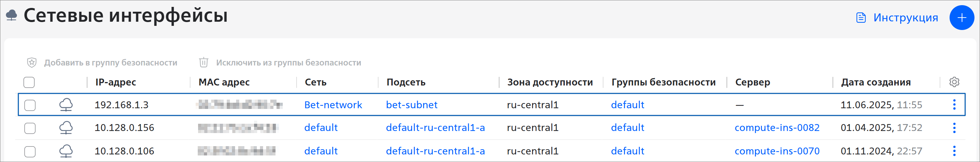Open actions menu for 192.168.1.3 row
The height and width of the screenshot is (162, 980).
click(x=954, y=105)
